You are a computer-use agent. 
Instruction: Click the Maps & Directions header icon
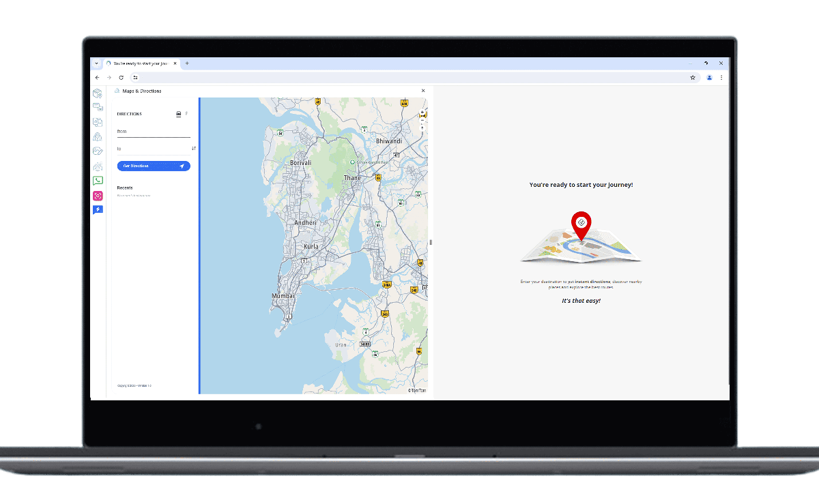[x=117, y=91]
